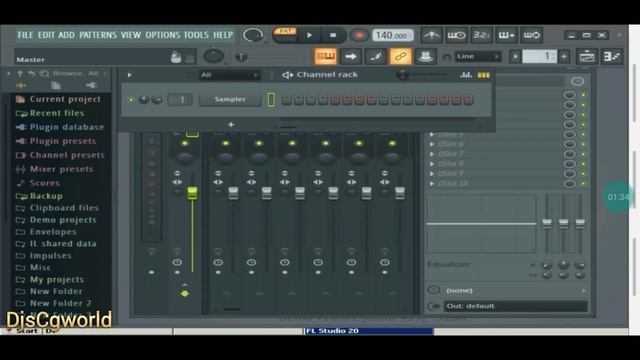The width and height of the screenshot is (640, 360).
Task: Click the browser up-arrow icon
Action: pyautogui.click(x=20, y=73)
